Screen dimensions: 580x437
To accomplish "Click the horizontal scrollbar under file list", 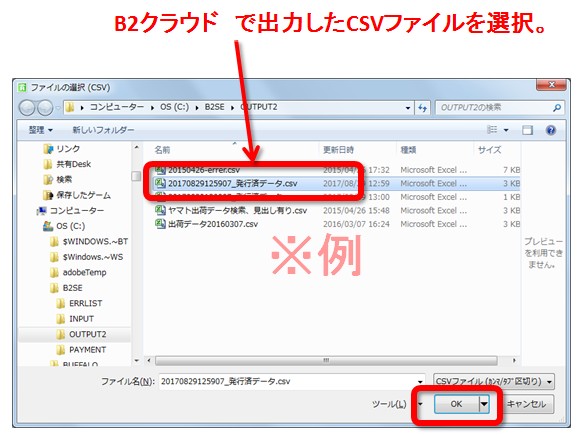I will pos(326,360).
